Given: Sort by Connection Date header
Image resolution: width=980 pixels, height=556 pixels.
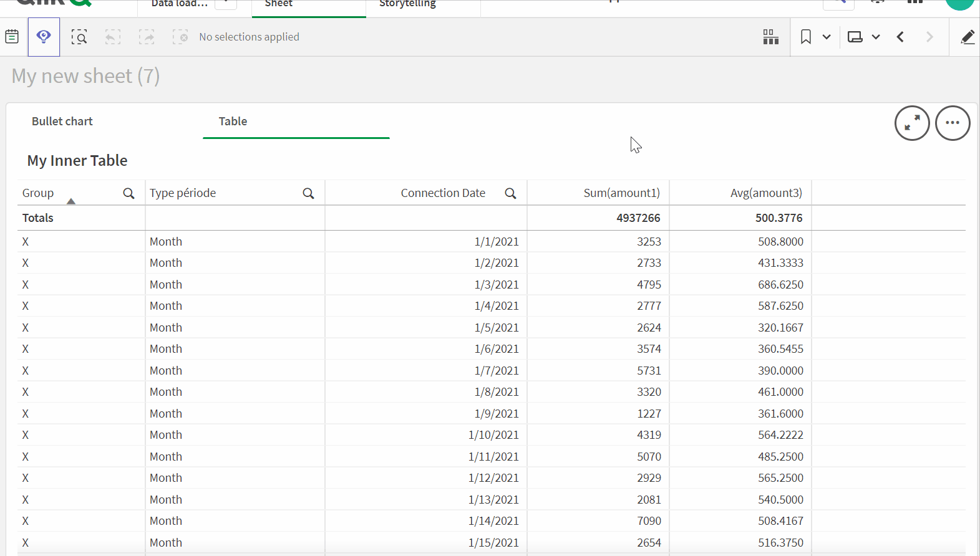Looking at the screenshot, I should pos(443,193).
